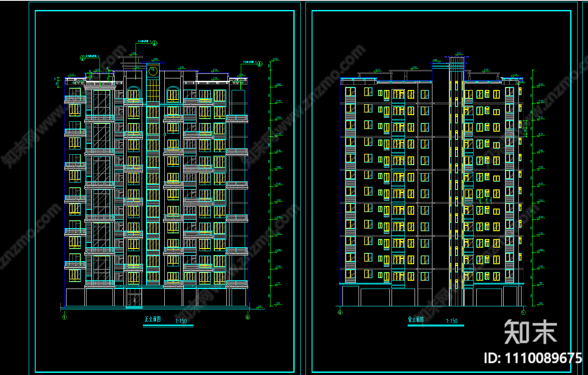Viewport: 588px width, 375px height.
Task: Click the 1:150 scale beside 正立面图
Action: click(181, 322)
